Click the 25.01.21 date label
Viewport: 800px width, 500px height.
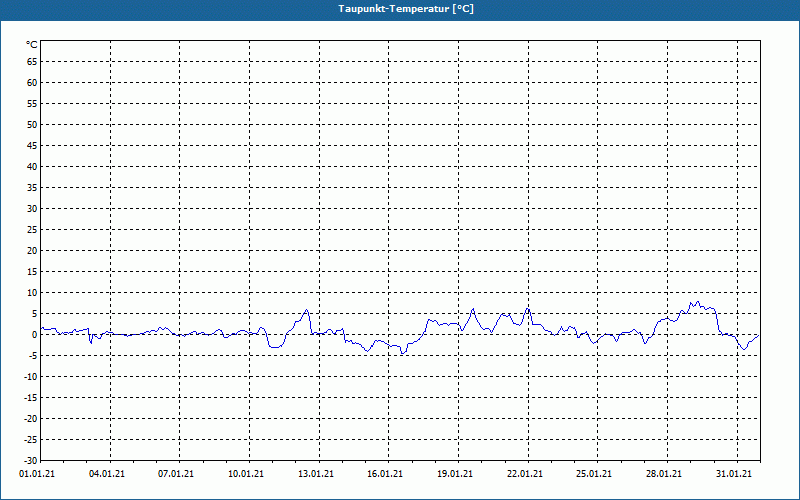(x=594, y=474)
